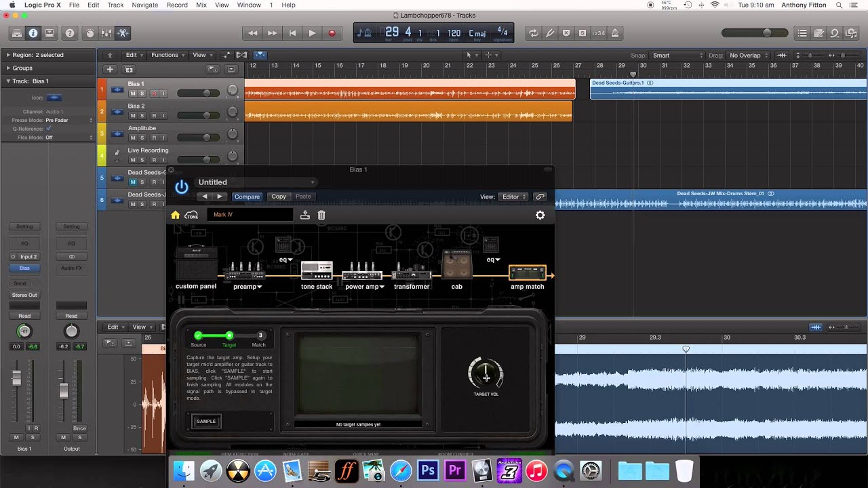The width and height of the screenshot is (868, 488).
Task: Open the Window menu
Action: pyautogui.click(x=250, y=5)
